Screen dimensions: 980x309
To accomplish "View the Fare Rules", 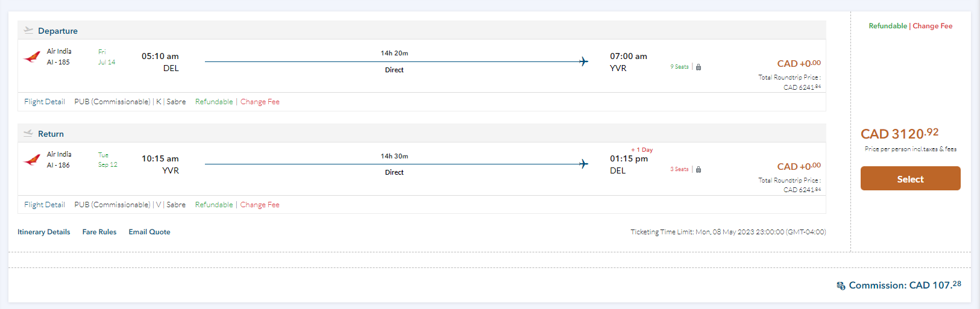I will pyautogui.click(x=99, y=232).
